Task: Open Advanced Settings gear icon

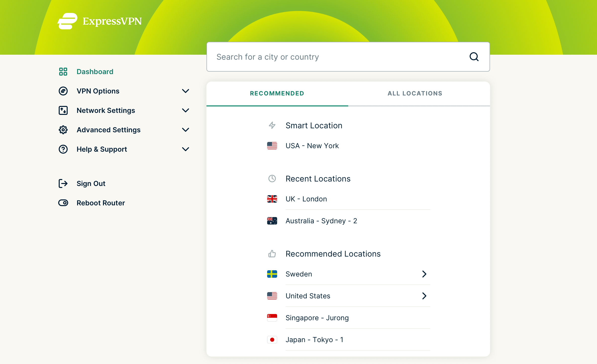Action: 63,130
